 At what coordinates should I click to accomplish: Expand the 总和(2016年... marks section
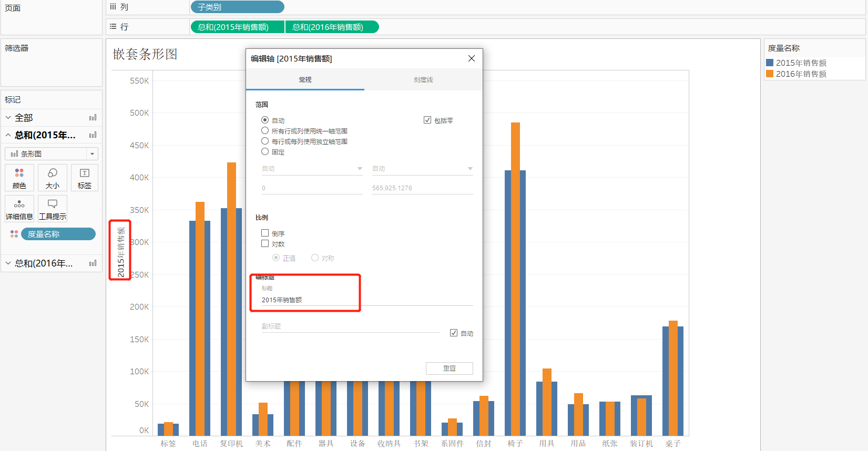coord(8,263)
